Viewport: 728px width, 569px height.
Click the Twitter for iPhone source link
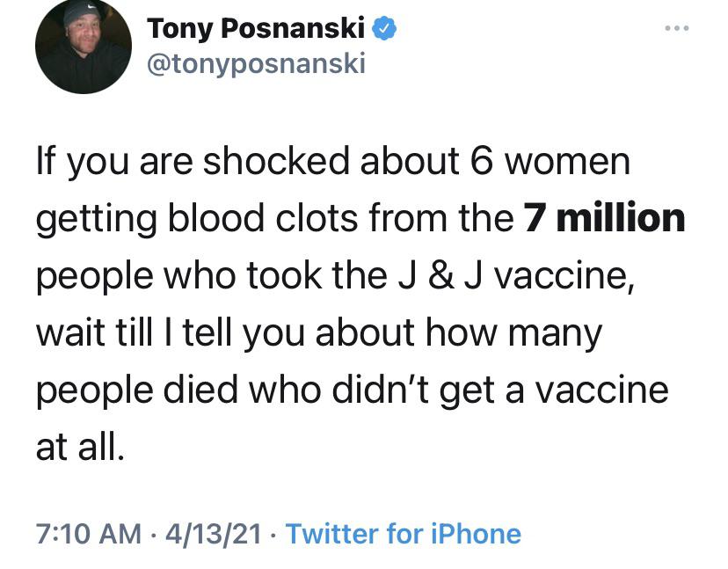(404, 533)
